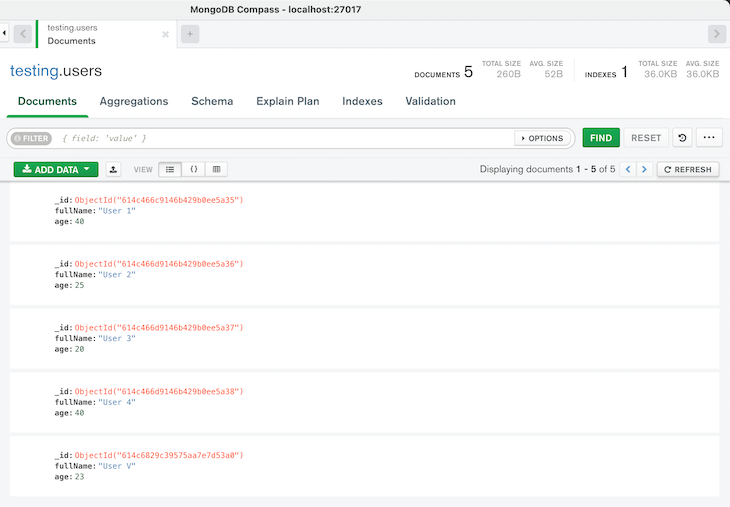Click the documents average size 52B
This screenshot has width=730, height=507.
coord(554,74)
